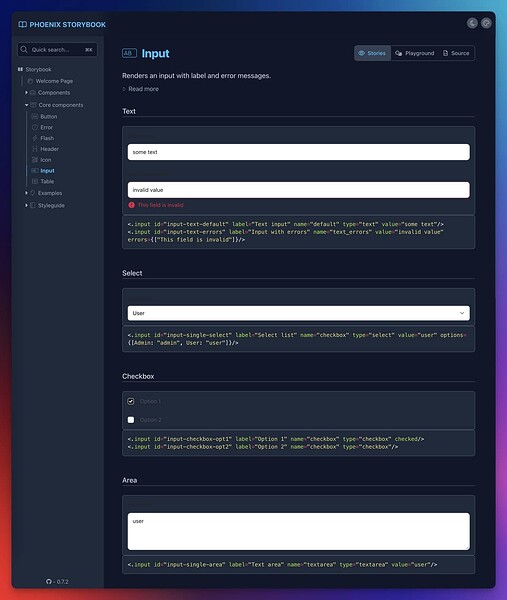Click the red error icon beside invalid message
Screen dimensions: 507x600
[x=131, y=205]
